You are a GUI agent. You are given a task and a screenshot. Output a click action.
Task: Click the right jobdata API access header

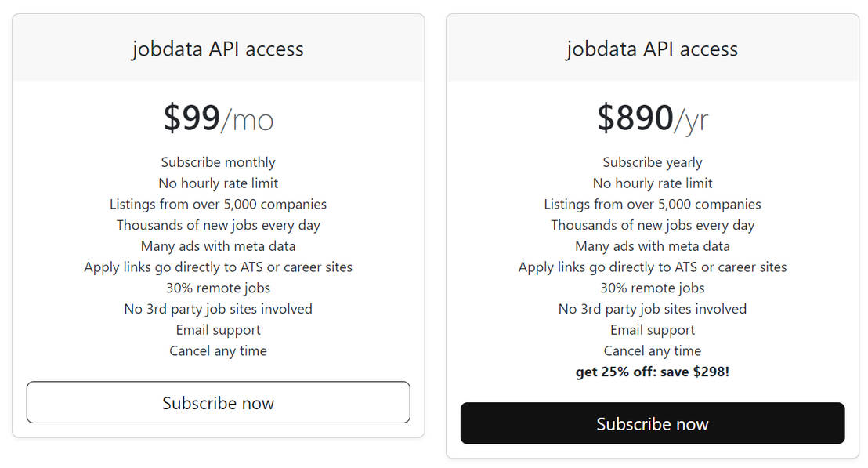click(x=653, y=49)
